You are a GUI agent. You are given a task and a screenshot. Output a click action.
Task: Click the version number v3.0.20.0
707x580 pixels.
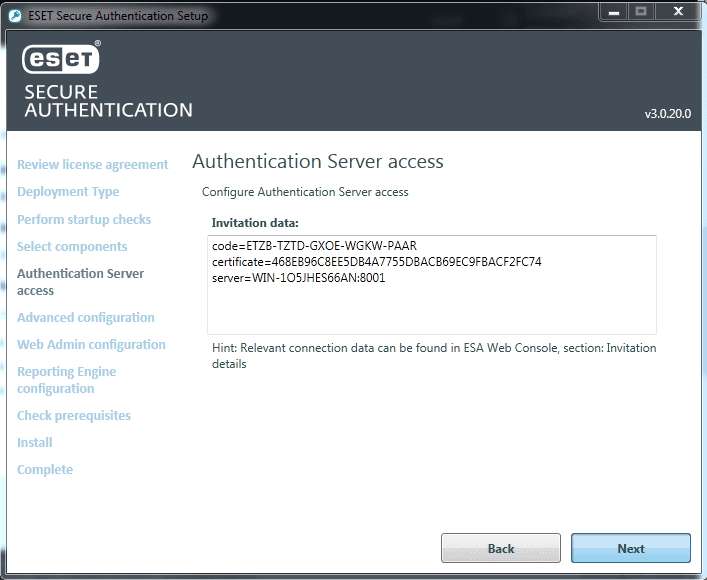coord(667,114)
